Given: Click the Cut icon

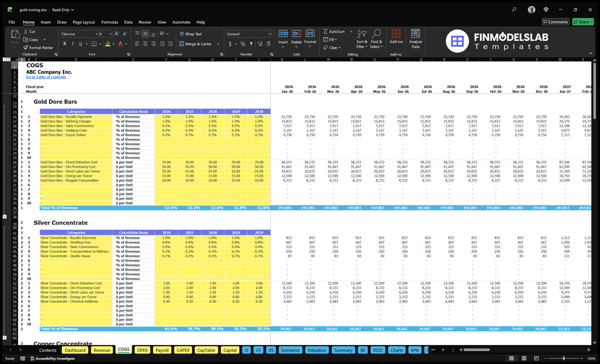Looking at the screenshot, I should pyautogui.click(x=26, y=31).
